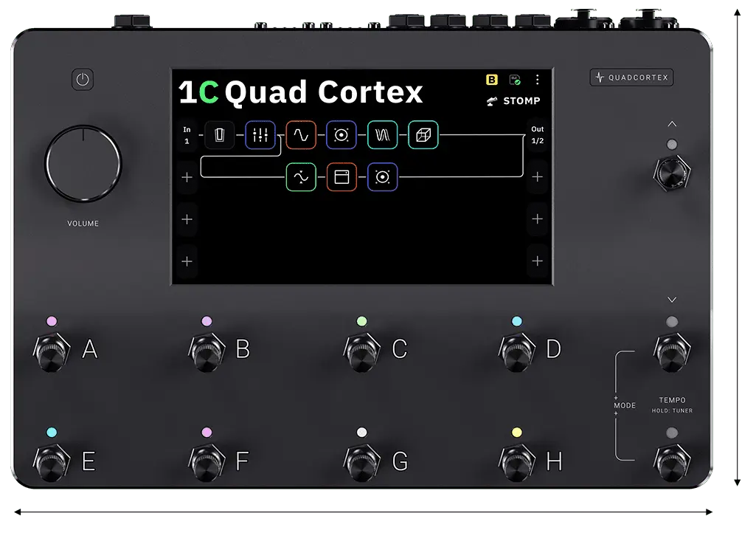Stomp footswitch D

click(517, 352)
